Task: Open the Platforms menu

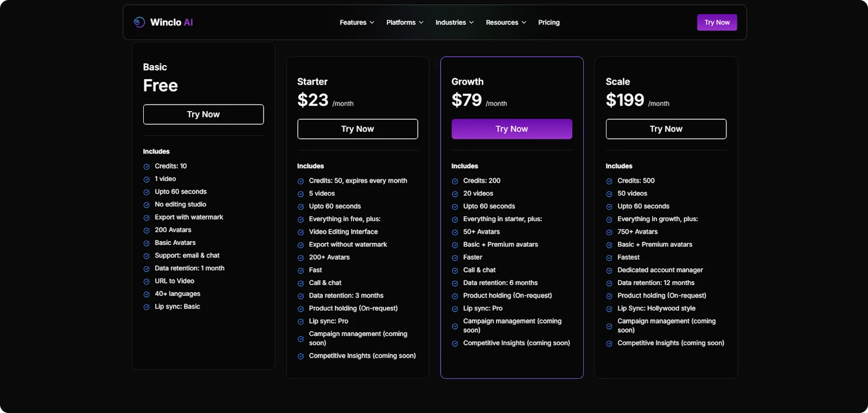Action: (x=405, y=22)
